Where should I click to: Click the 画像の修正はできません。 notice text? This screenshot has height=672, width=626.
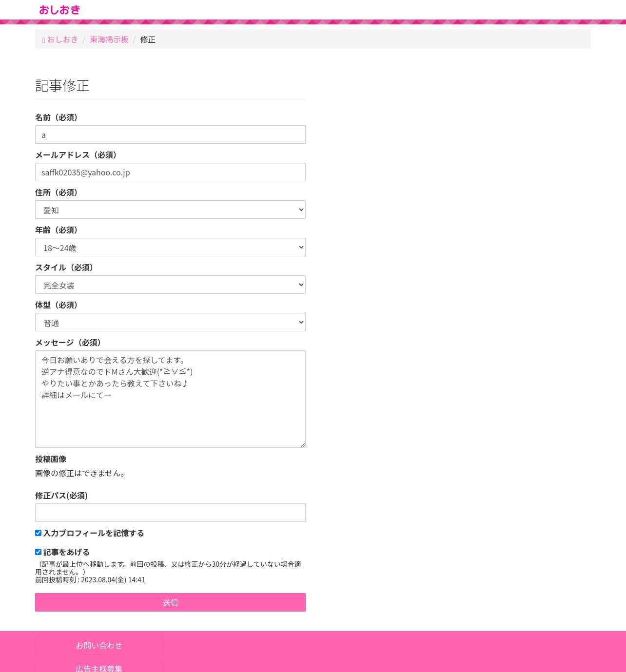[82, 473]
